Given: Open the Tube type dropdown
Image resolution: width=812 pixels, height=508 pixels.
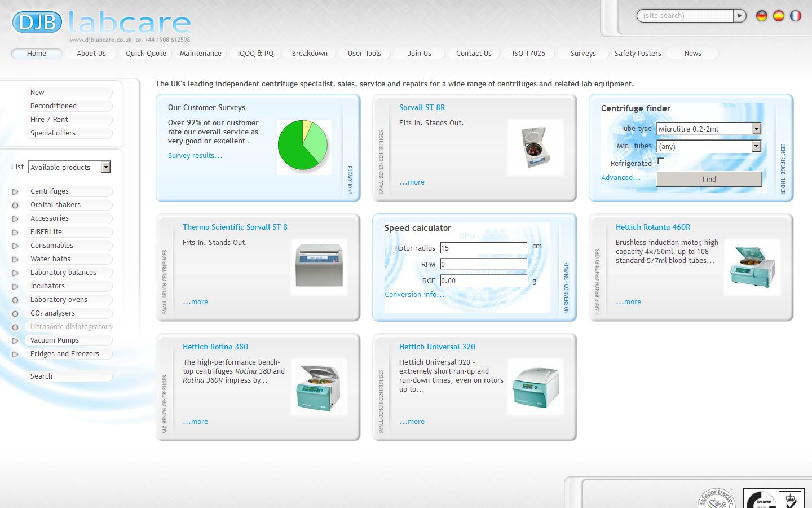Looking at the screenshot, I should pos(756,129).
